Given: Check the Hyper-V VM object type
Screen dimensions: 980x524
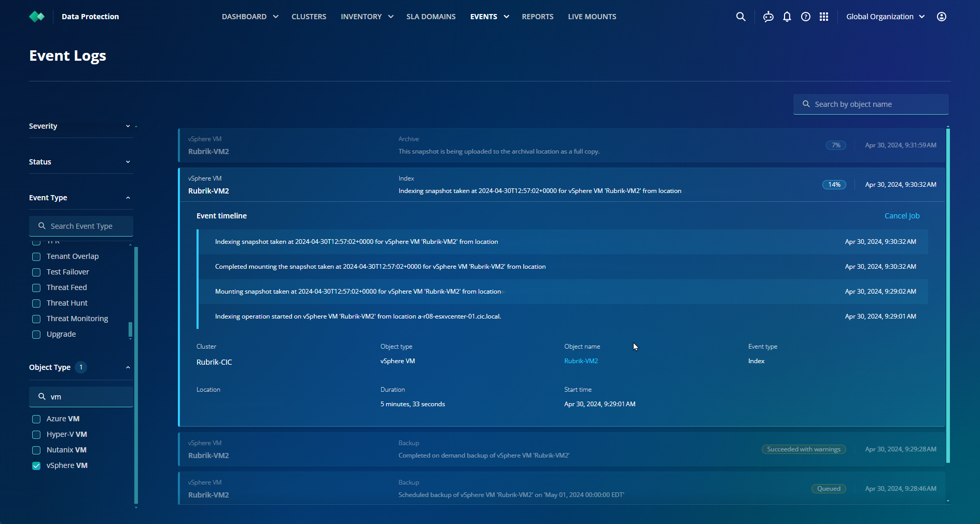Looking at the screenshot, I should (36, 435).
